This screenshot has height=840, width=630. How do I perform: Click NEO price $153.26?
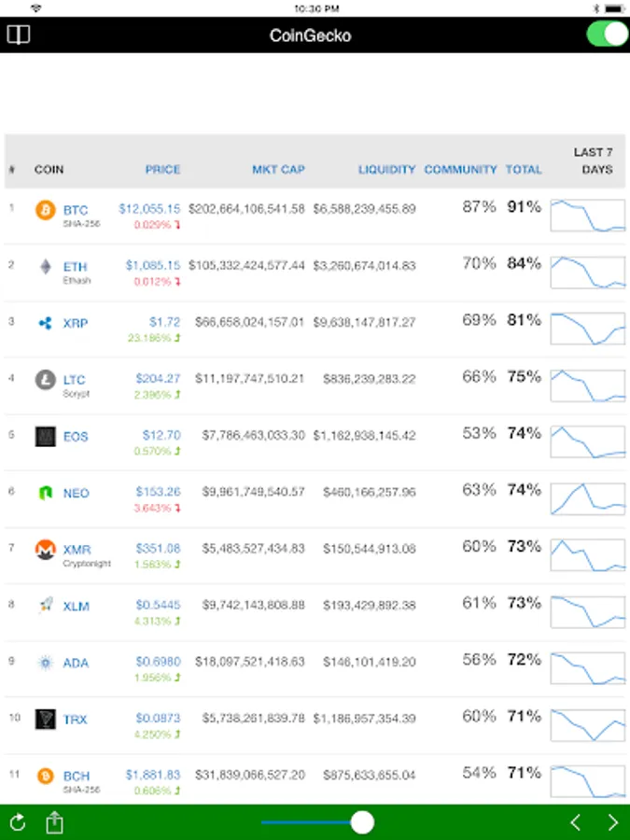(158, 491)
